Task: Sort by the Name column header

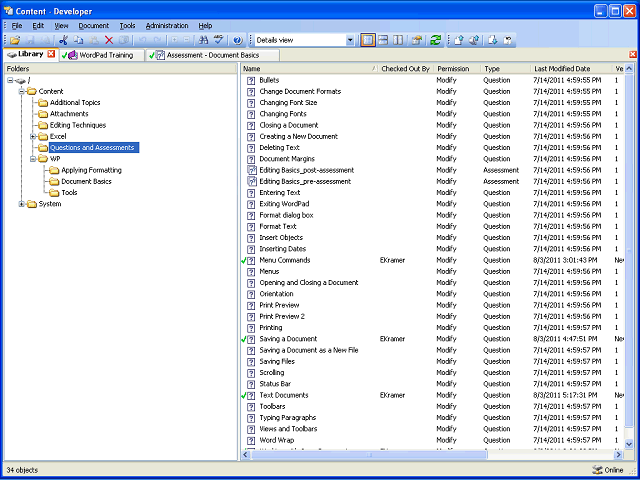Action: click(x=309, y=69)
